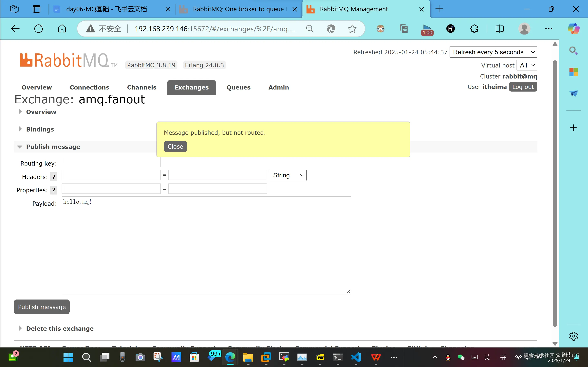Image resolution: width=588 pixels, height=367 pixels.
Task: Click the browser refresh icon
Action: click(38, 29)
